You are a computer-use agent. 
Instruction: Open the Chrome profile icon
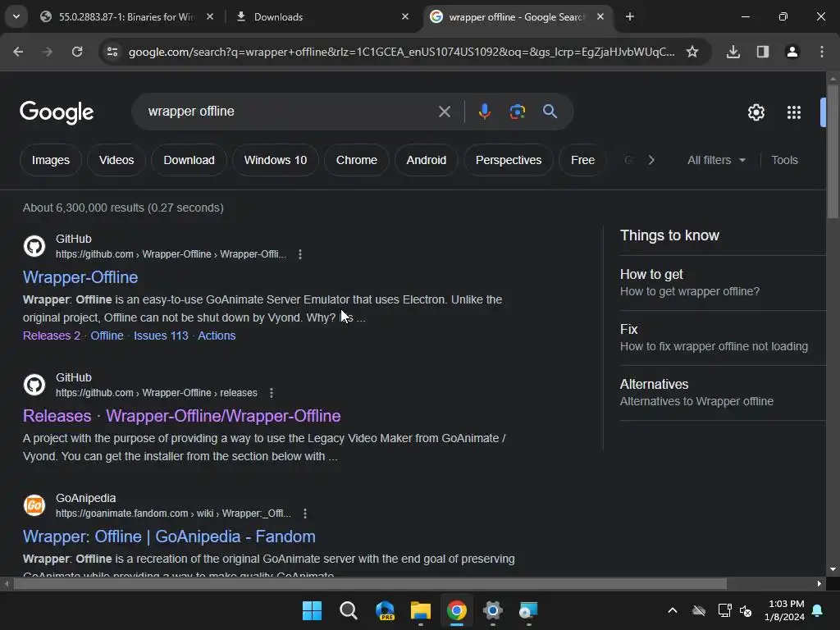(792, 52)
